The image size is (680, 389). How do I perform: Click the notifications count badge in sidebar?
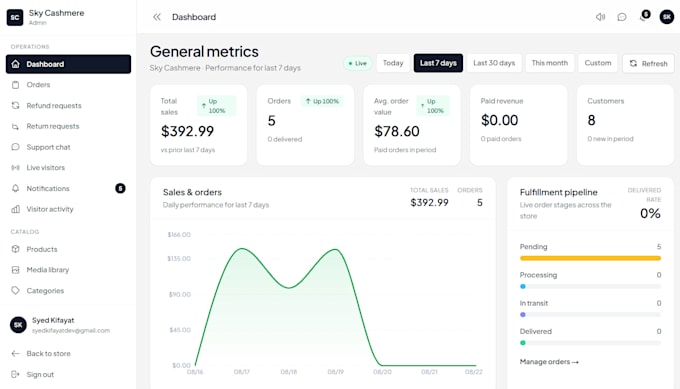click(120, 188)
